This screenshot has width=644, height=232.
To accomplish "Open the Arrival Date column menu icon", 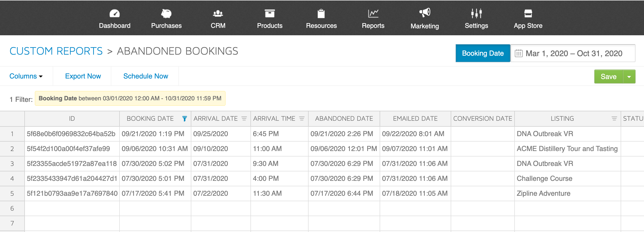I will (x=244, y=118).
